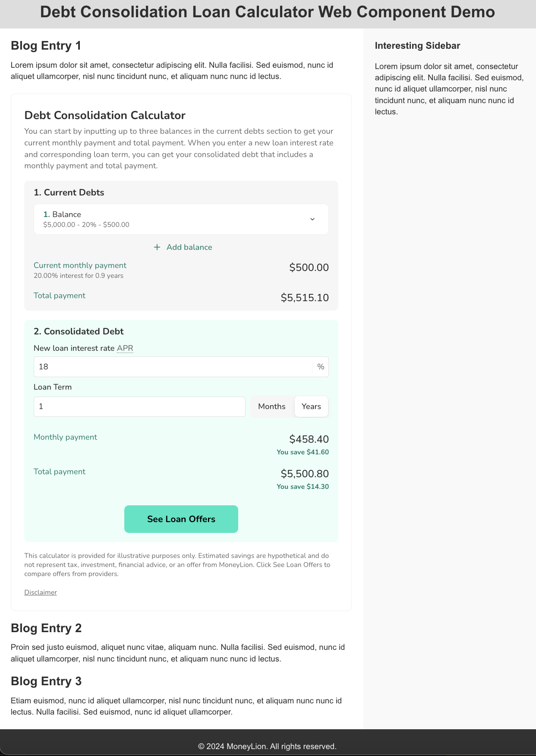This screenshot has width=536, height=756.
Task: Click the You save $41.60 label
Action: (303, 452)
